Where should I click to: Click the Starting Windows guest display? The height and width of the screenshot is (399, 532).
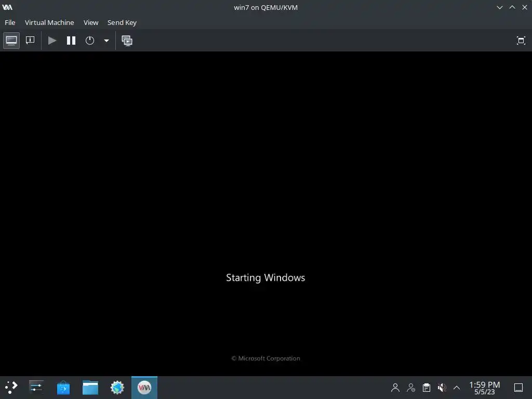pyautogui.click(x=265, y=214)
